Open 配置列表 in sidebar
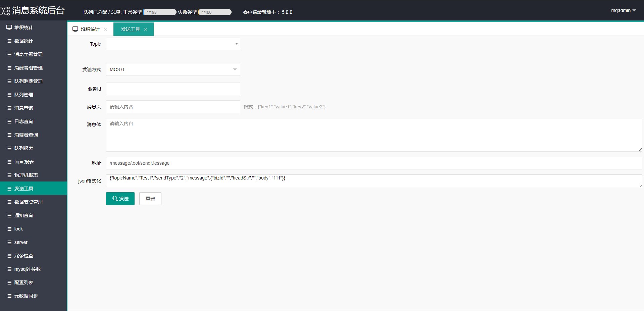Viewport: 644px width, 311px height. coord(34,282)
